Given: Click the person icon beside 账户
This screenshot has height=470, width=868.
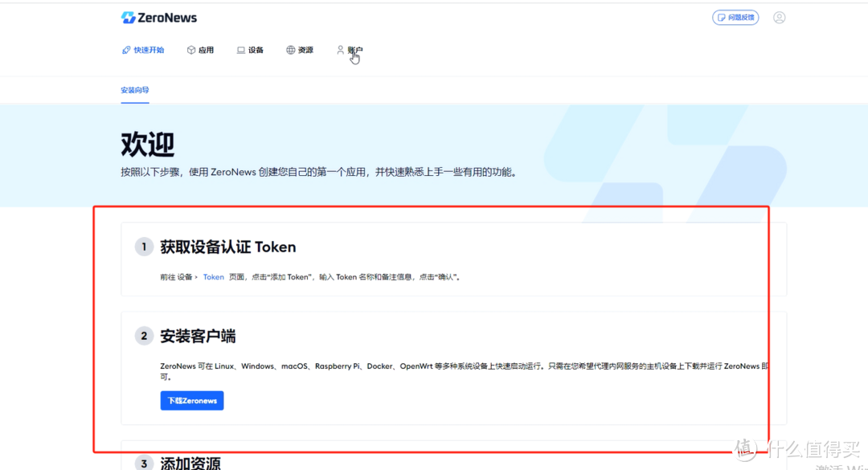Looking at the screenshot, I should (341, 50).
